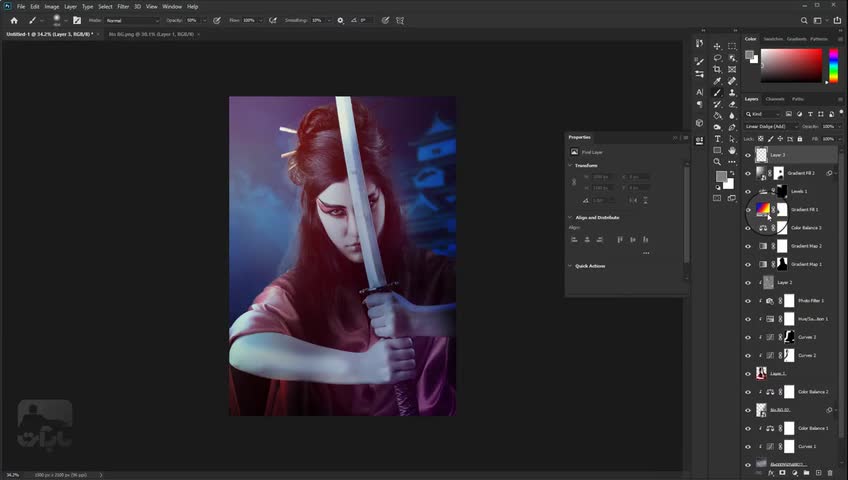Select the Type tool
The image size is (848, 480).
717,139
